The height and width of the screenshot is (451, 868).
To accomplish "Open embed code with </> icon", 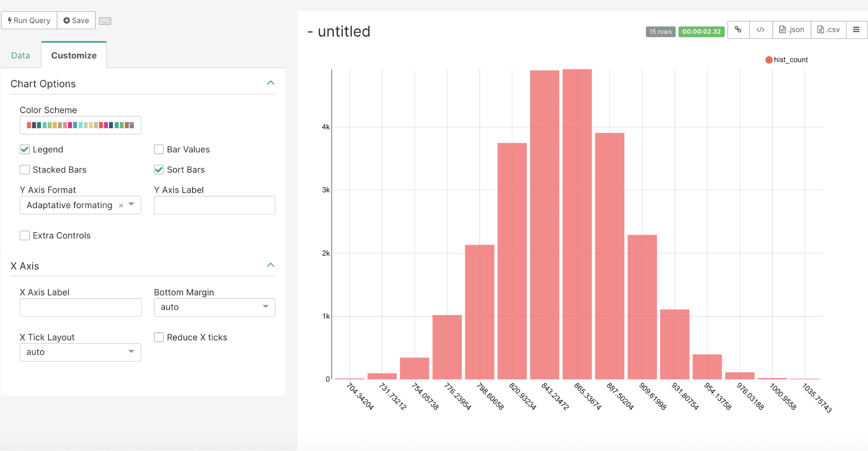I will click(x=761, y=30).
